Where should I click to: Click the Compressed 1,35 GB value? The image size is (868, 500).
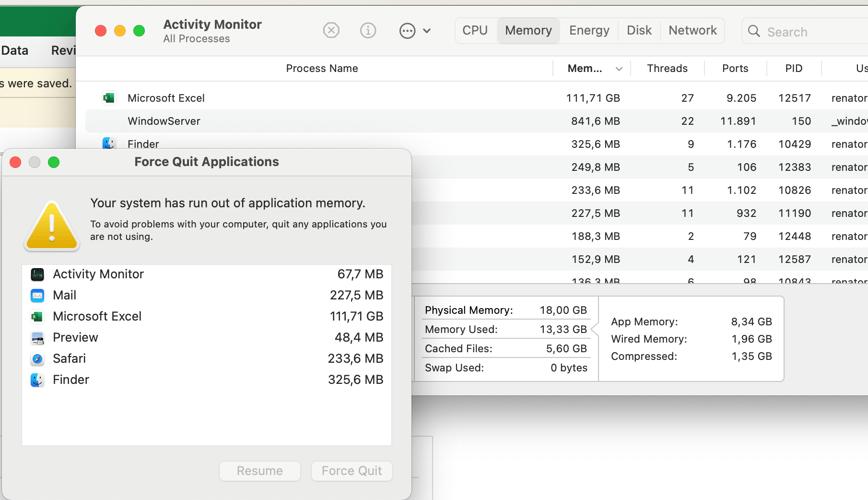pos(751,356)
